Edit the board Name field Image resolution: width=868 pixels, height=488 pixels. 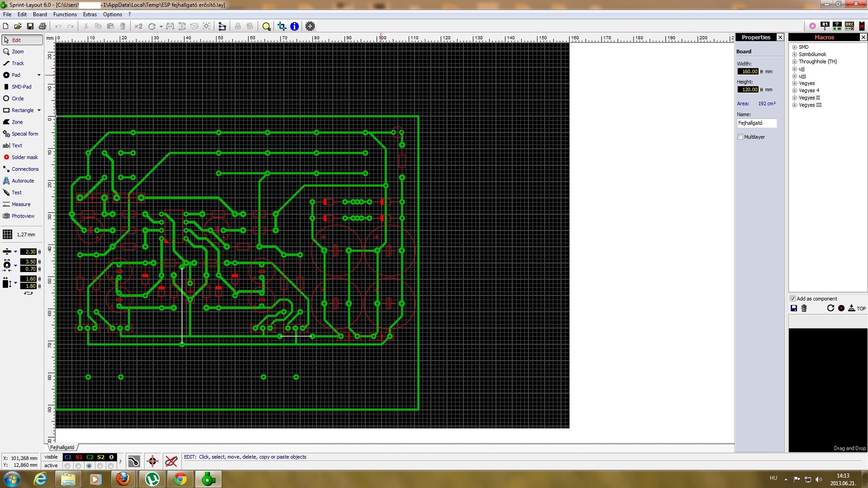[757, 123]
